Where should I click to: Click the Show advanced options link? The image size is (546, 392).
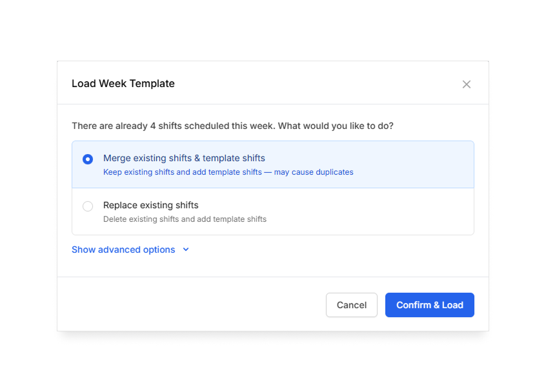[x=123, y=250]
